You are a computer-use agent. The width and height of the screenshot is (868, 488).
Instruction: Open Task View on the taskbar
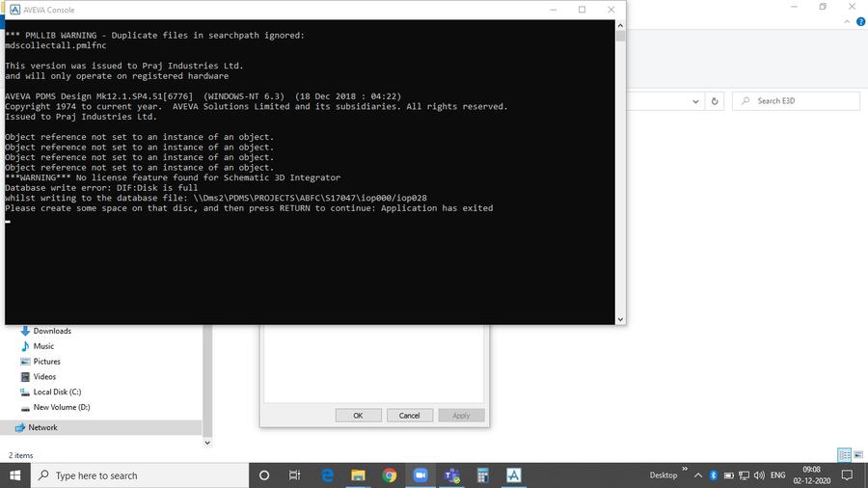pos(294,475)
